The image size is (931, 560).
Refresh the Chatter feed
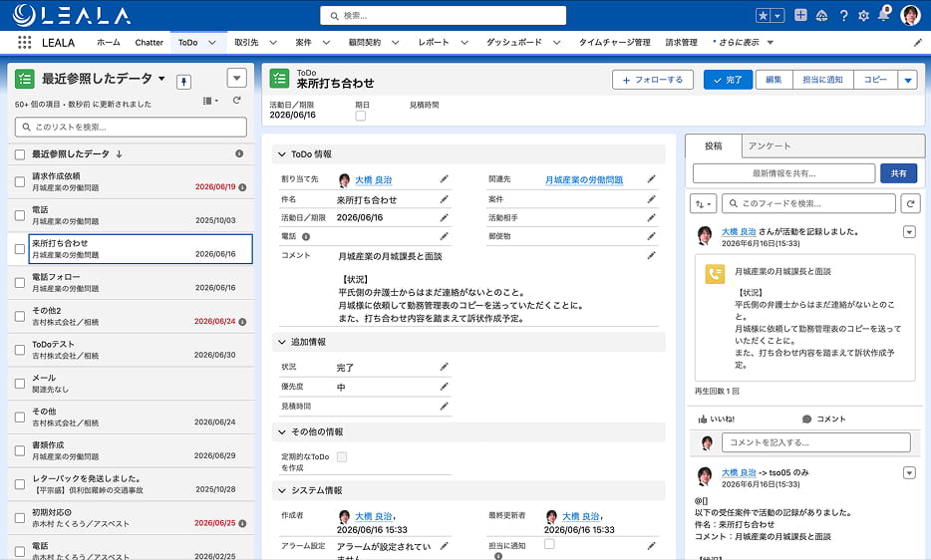910,203
